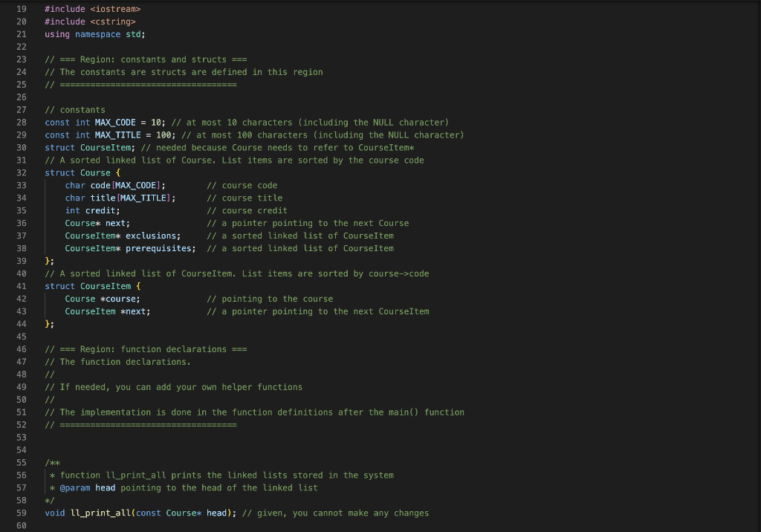Image resolution: width=761 pixels, height=532 pixels.
Task: Click the "// constants" comment
Action: point(75,110)
